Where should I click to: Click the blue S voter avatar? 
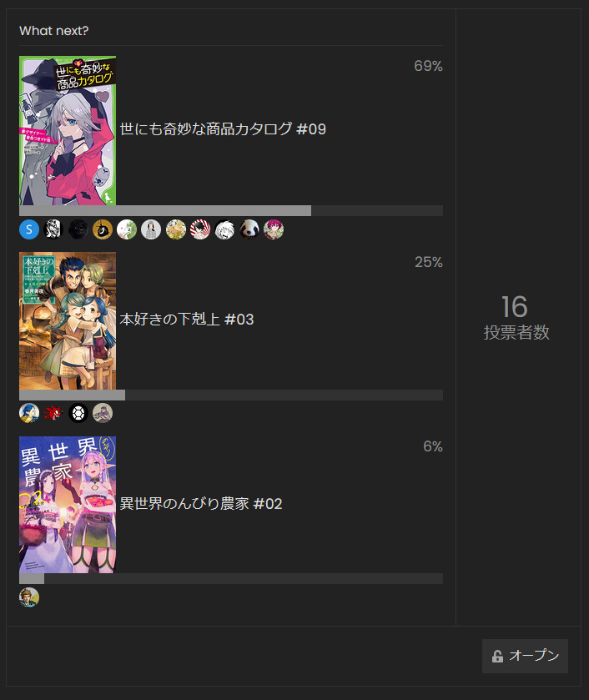tap(29, 230)
